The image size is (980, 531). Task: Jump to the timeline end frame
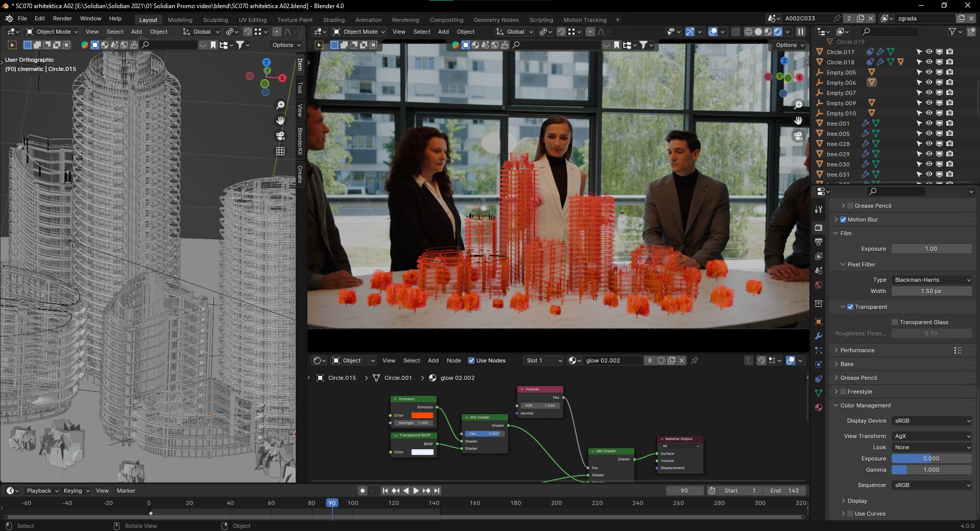(x=437, y=491)
